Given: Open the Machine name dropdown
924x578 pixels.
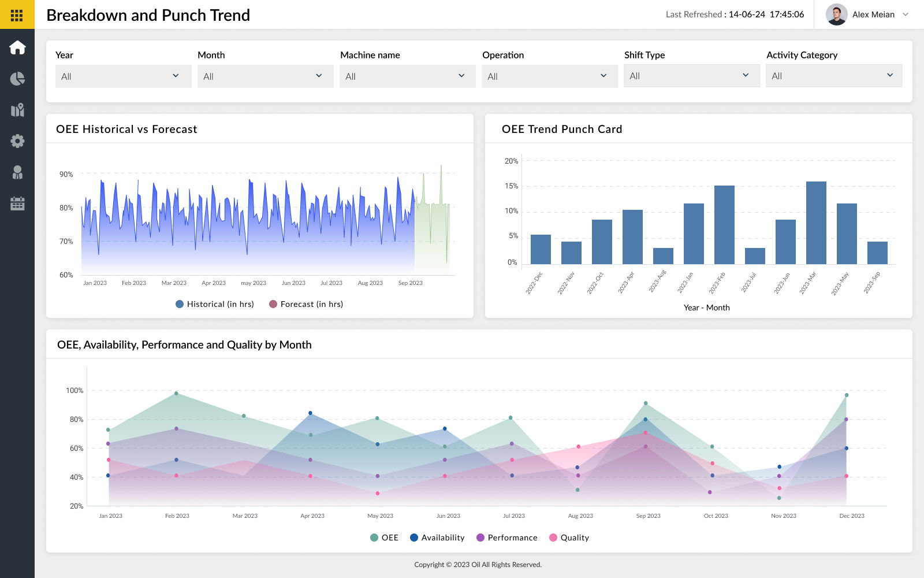Looking at the screenshot, I should pos(407,76).
